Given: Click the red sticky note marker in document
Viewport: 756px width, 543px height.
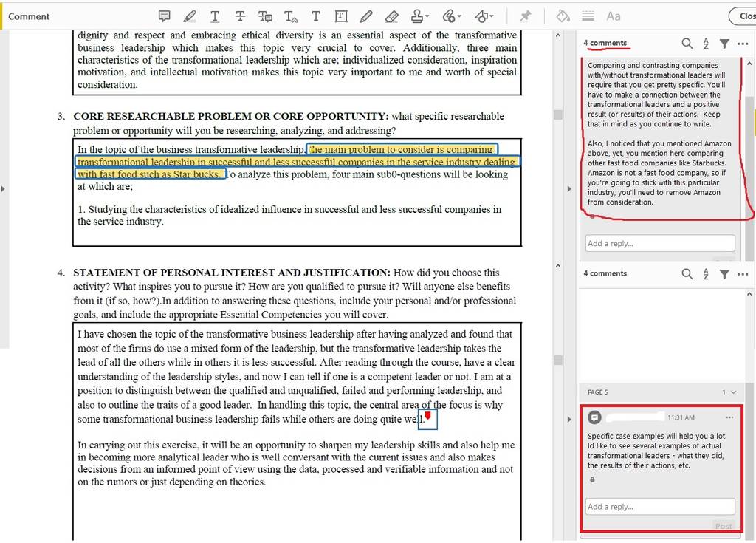Looking at the screenshot, I should 427,416.
